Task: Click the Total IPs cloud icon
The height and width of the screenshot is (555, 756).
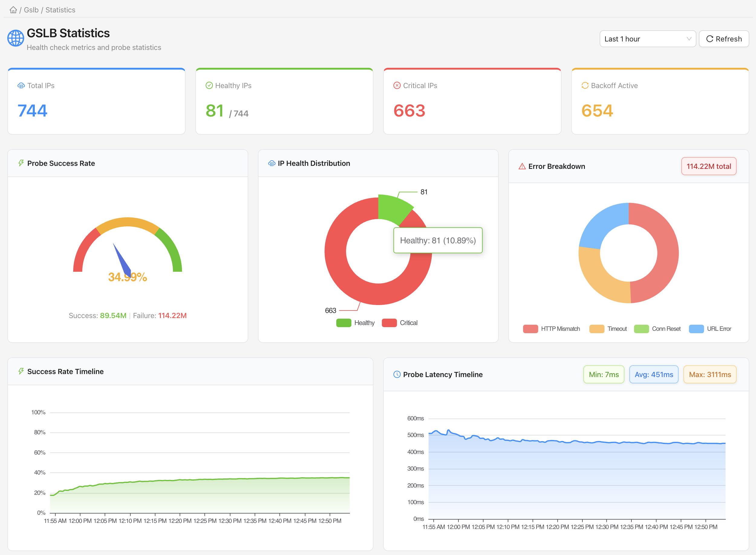Action: [21, 85]
